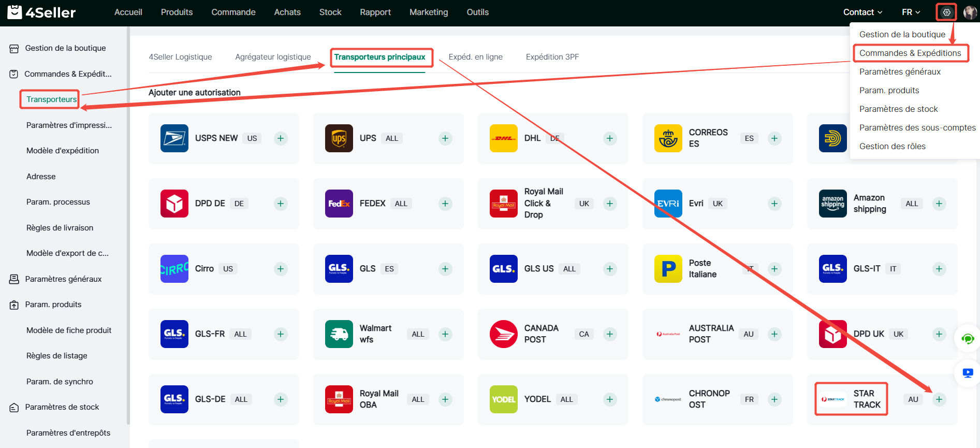This screenshot has height=448, width=980.
Task: Add AUSTRALIA POST carrier authorization
Action: 774,334
